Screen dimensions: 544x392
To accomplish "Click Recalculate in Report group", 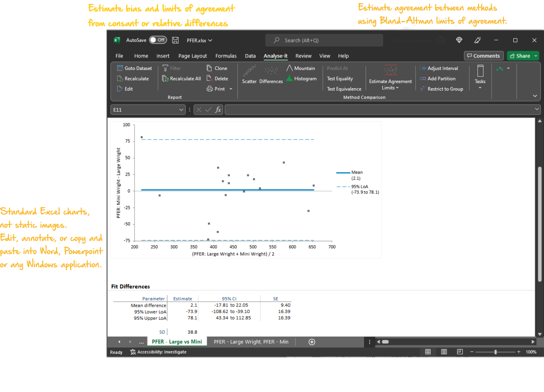I will (133, 78).
